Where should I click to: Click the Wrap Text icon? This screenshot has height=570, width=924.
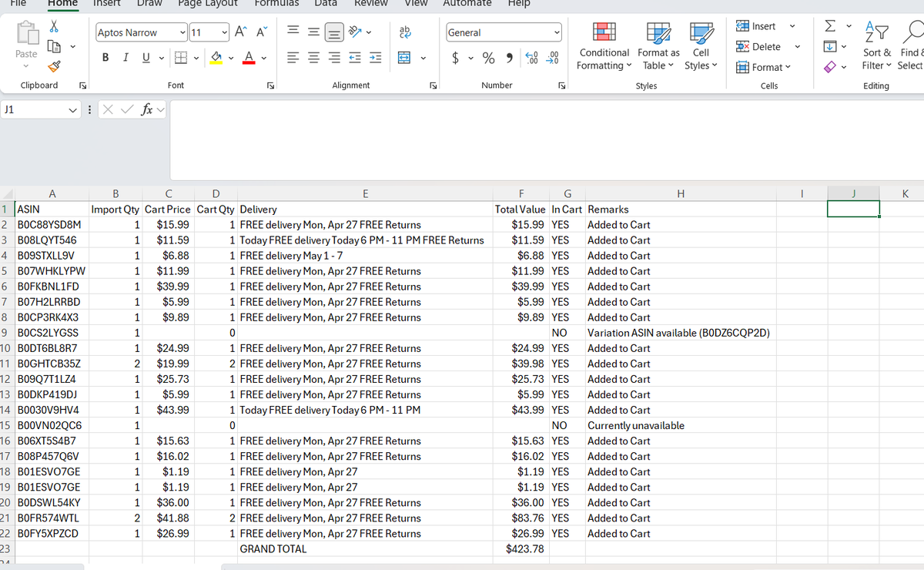[x=403, y=32]
